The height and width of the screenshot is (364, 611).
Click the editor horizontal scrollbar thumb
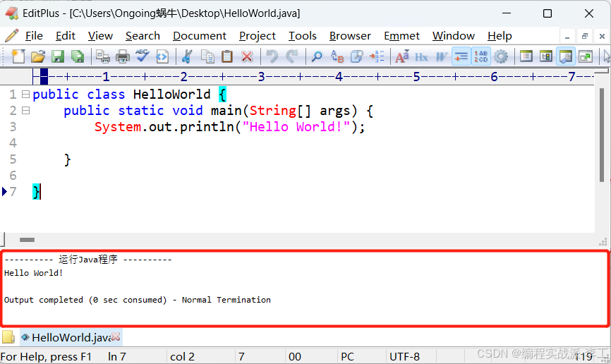[x=27, y=240]
